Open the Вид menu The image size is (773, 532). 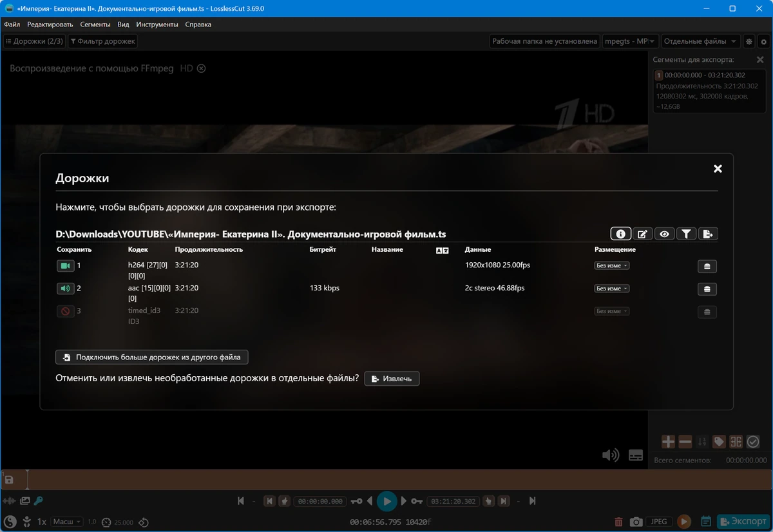pyautogui.click(x=124, y=24)
